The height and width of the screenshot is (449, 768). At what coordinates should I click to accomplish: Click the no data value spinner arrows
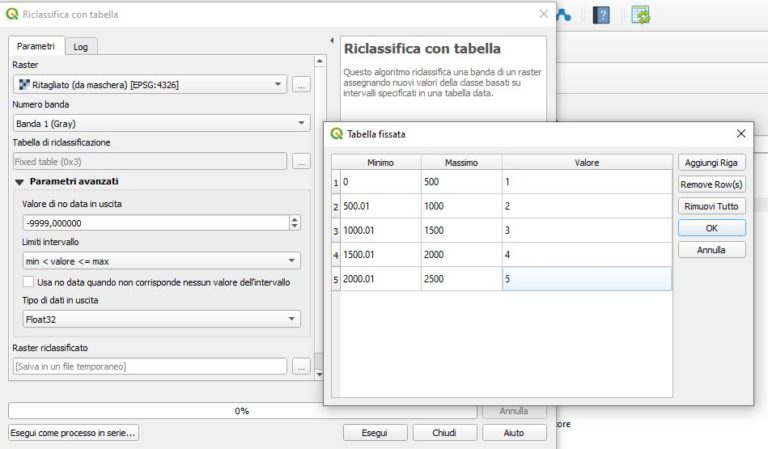coord(294,223)
